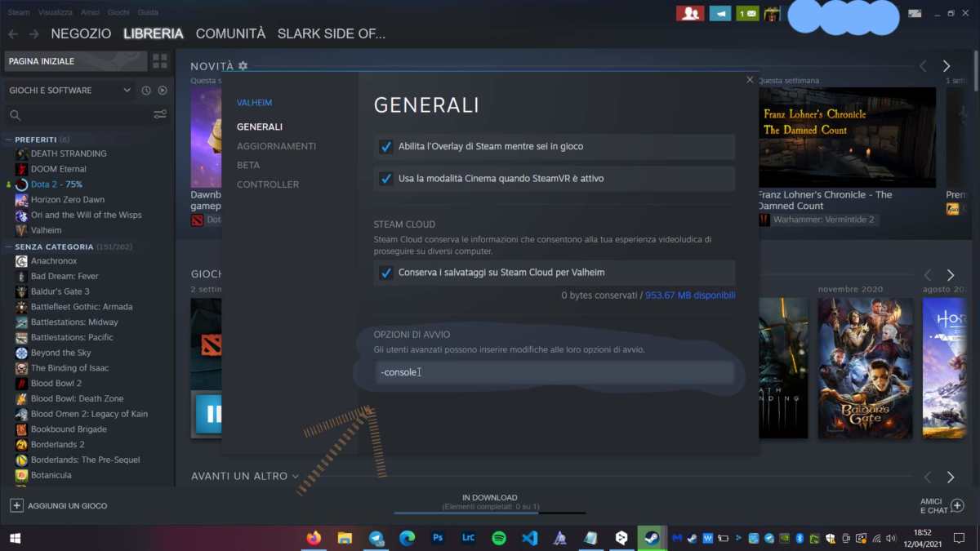
Task: Go to the Comunità tab
Action: [x=230, y=34]
